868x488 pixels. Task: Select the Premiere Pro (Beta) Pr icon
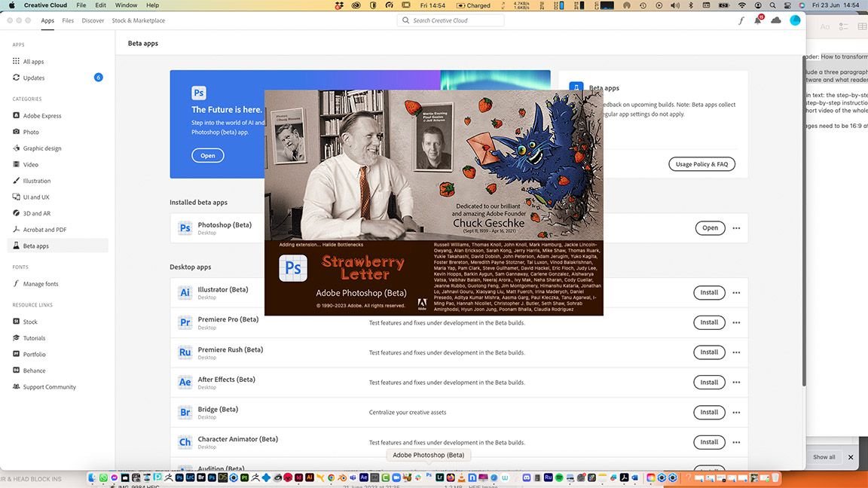[x=185, y=322]
